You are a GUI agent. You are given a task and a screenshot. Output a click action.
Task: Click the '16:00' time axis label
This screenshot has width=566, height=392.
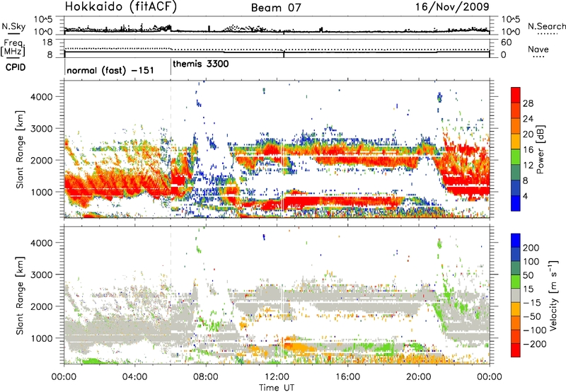point(347,377)
